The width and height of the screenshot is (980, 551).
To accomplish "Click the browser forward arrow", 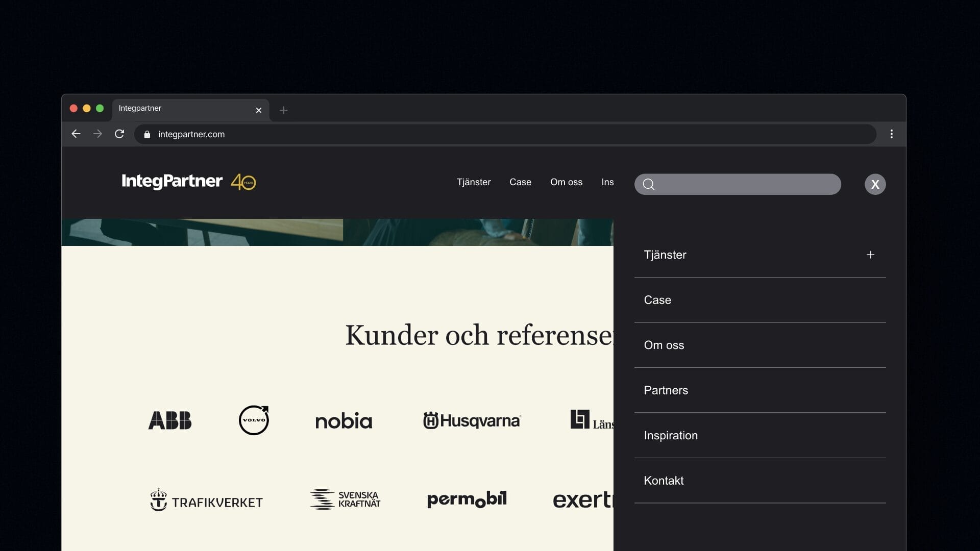I will [x=97, y=134].
